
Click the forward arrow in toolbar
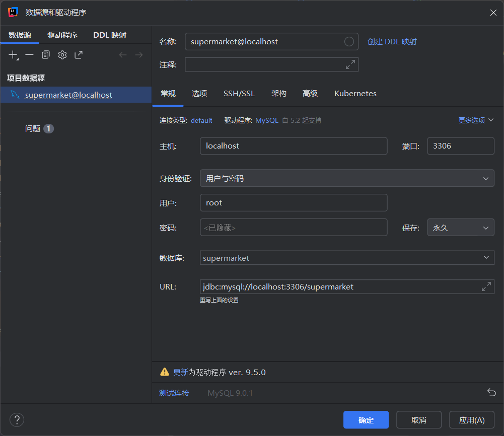pyautogui.click(x=139, y=55)
